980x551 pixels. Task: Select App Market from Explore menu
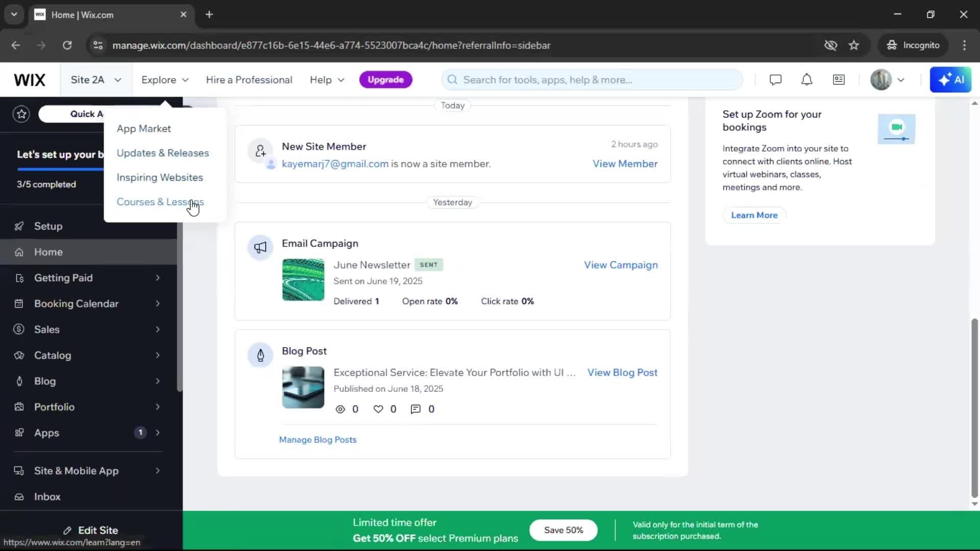coord(144,129)
